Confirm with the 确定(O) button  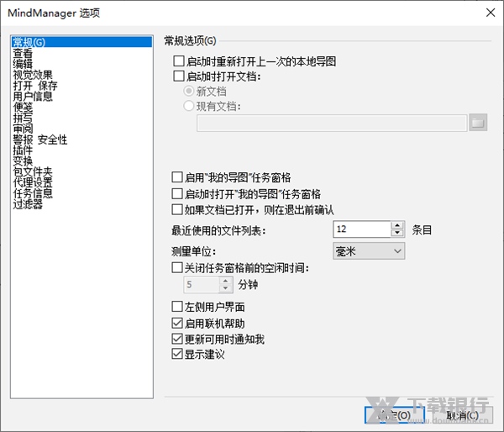[x=395, y=415]
